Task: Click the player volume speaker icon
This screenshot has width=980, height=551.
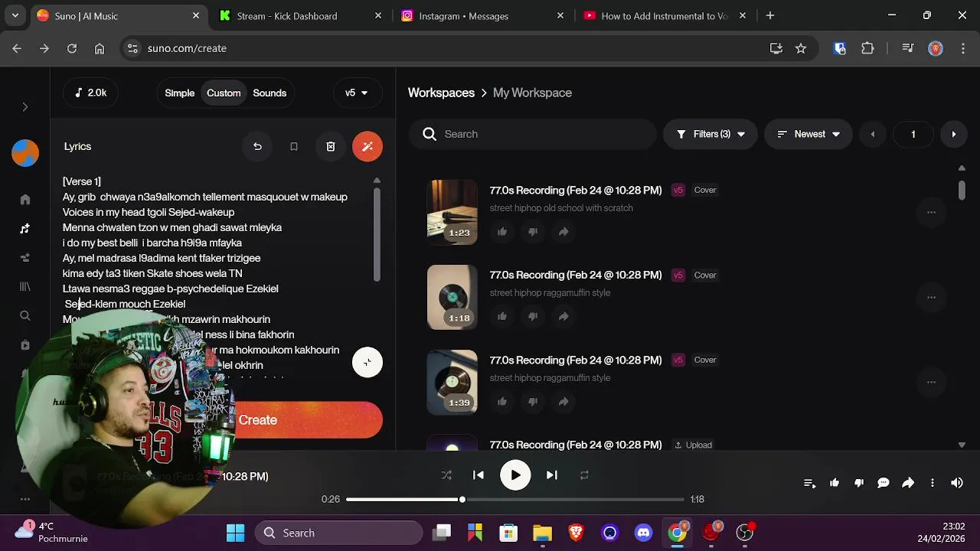Action: (957, 483)
